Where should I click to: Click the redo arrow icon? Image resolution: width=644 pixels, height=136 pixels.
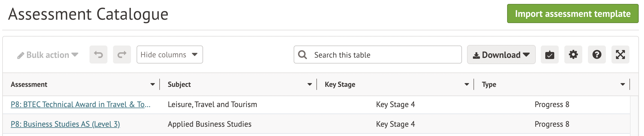(122, 55)
